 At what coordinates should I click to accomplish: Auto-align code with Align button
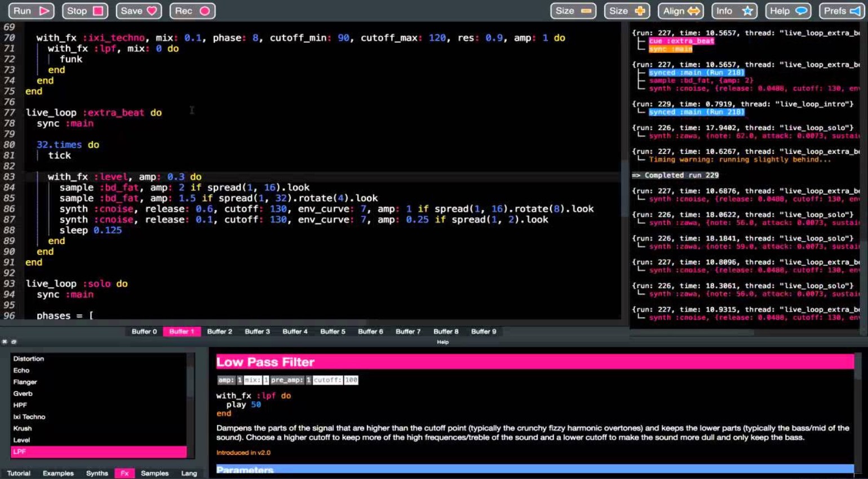tap(680, 11)
